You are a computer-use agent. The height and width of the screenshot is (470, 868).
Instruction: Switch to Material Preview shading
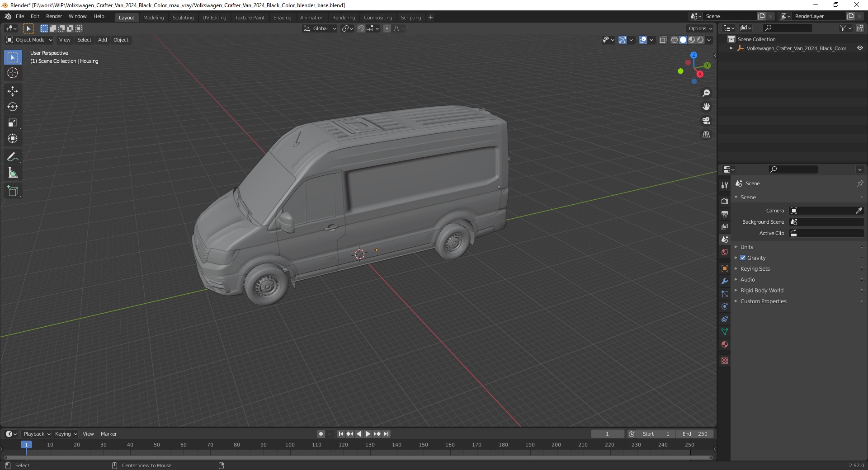point(692,40)
